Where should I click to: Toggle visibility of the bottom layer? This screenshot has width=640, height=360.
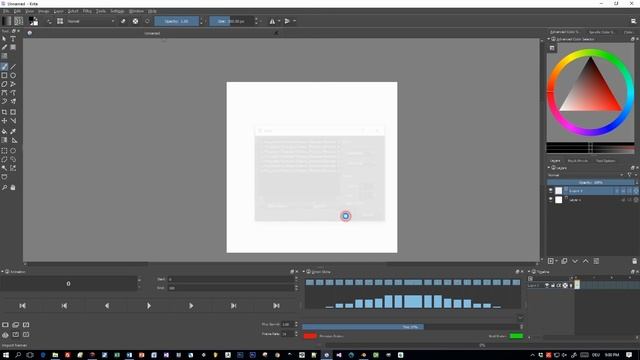pyautogui.click(x=551, y=200)
